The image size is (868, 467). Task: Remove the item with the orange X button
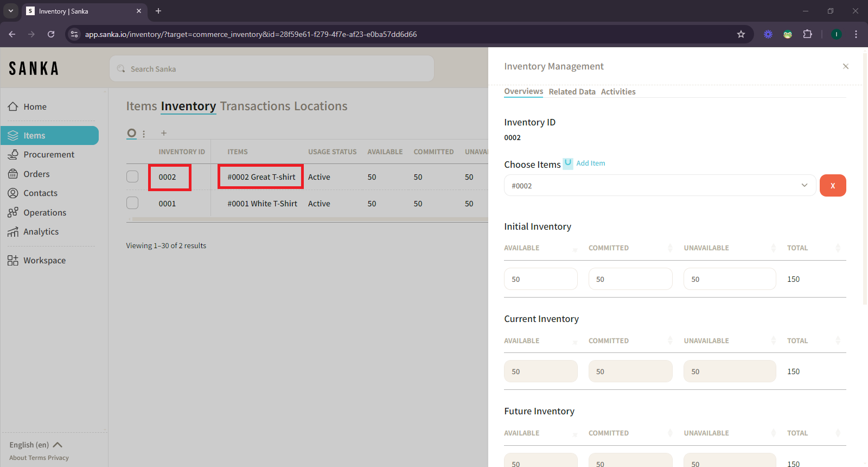pyautogui.click(x=832, y=186)
